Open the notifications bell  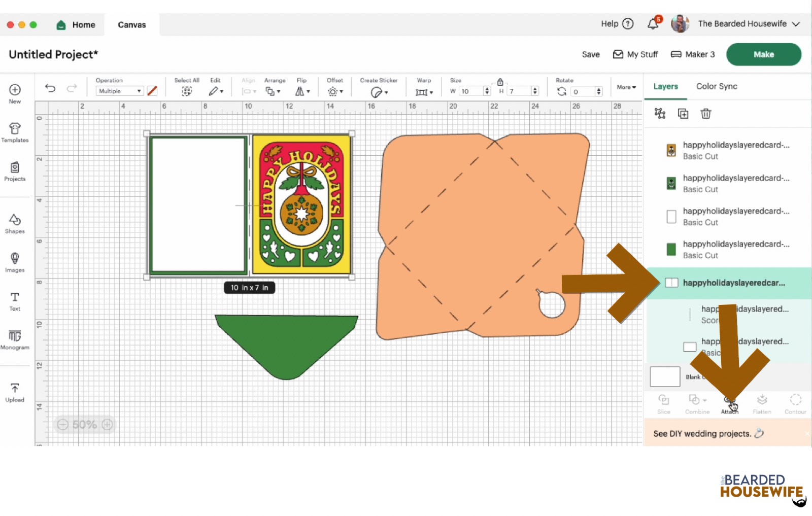click(653, 24)
